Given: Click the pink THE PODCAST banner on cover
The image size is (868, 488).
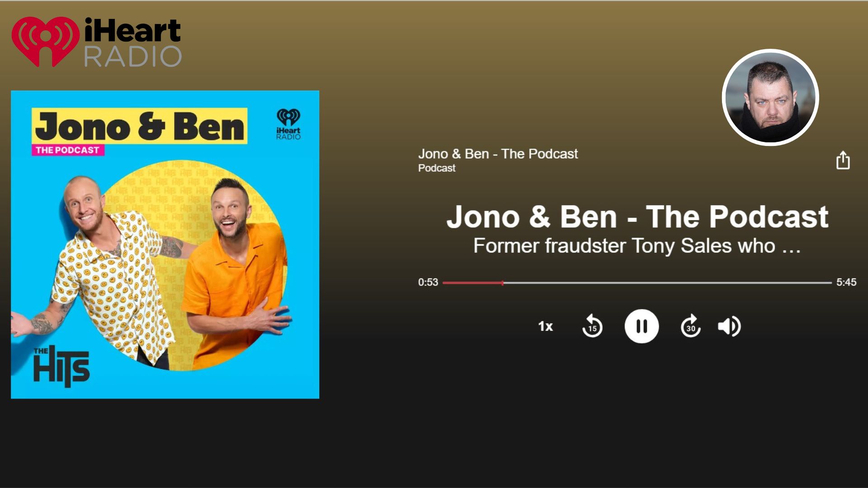Looking at the screenshot, I should 68,150.
